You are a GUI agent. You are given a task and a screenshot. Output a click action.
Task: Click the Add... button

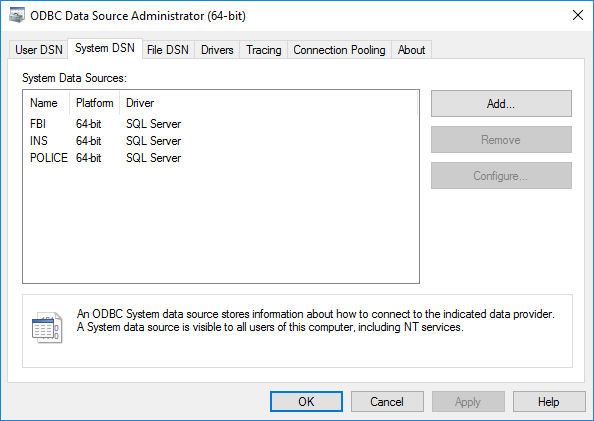coord(501,103)
